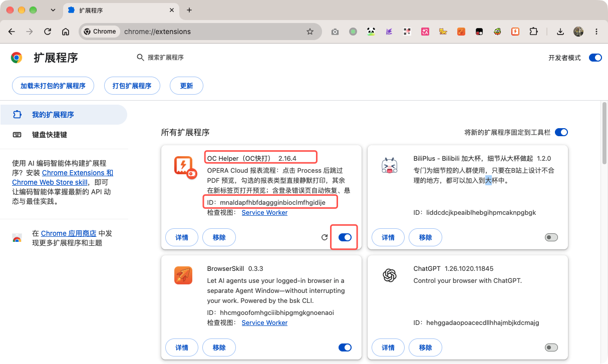The height and width of the screenshot is (364, 608).
Task: Open the Chrome downloads icon
Action: (560, 32)
